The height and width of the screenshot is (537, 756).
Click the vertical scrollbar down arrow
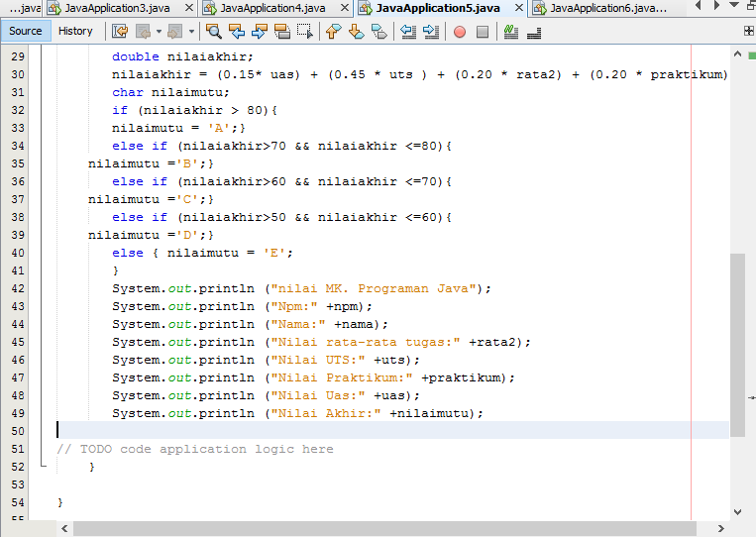coord(738,511)
